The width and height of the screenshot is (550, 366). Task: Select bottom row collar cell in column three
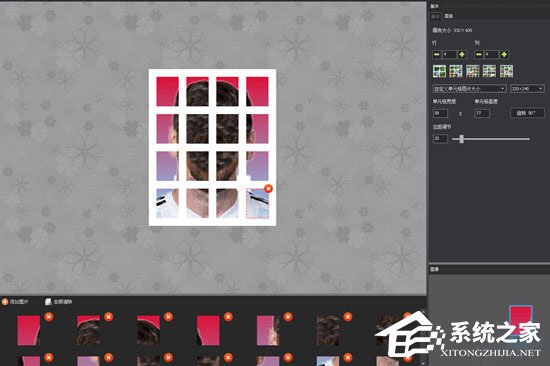click(227, 203)
